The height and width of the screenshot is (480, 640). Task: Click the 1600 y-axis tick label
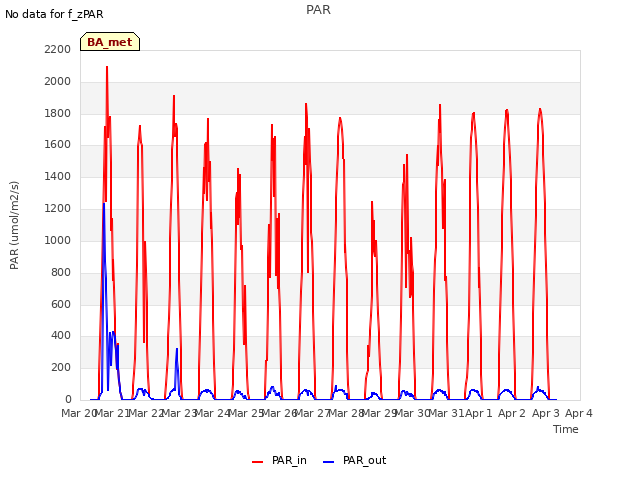click(x=58, y=144)
